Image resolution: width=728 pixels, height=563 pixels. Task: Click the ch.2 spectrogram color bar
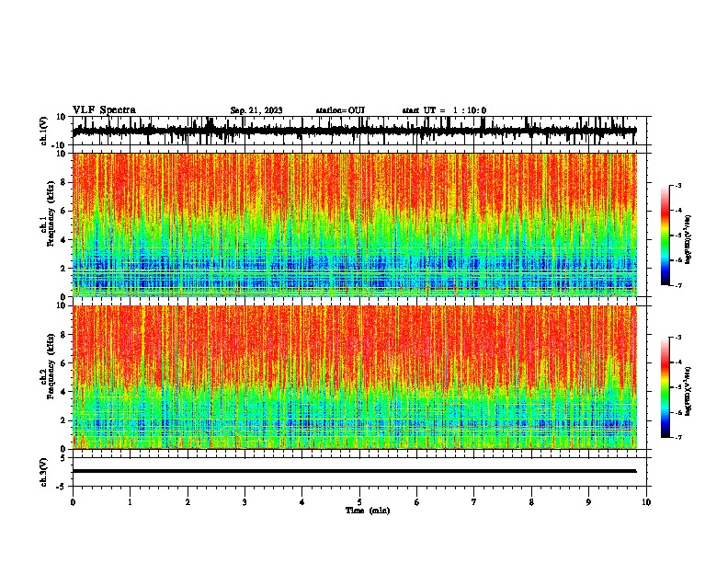tap(665, 387)
